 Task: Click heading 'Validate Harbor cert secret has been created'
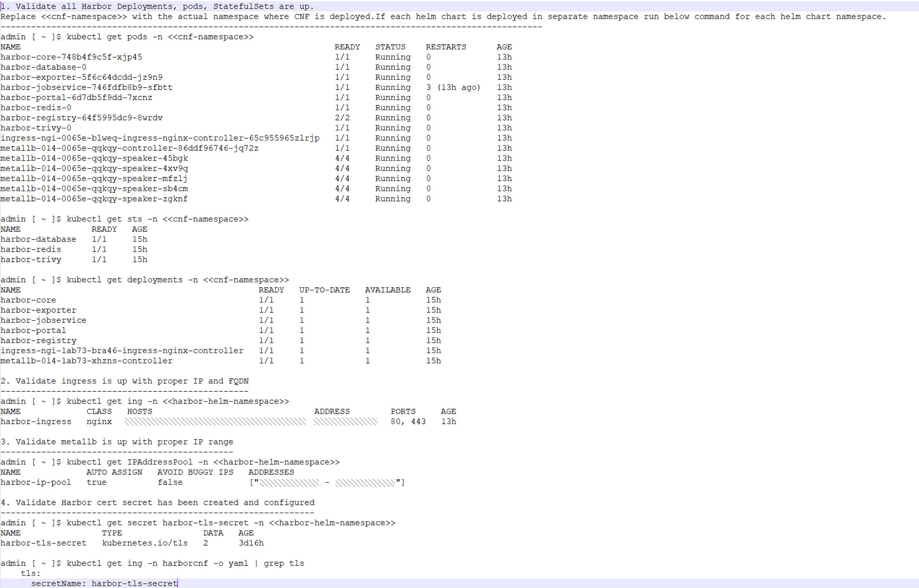[157, 503]
